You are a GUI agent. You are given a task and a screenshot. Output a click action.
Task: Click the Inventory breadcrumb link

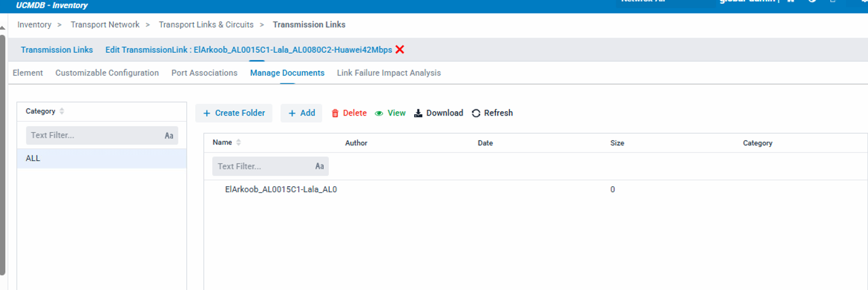[34, 25]
